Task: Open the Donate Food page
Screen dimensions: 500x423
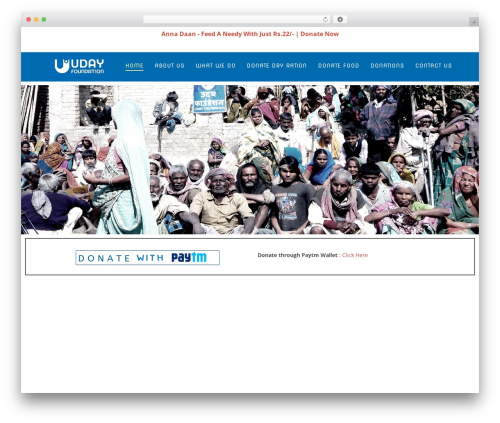Action: 338,66
